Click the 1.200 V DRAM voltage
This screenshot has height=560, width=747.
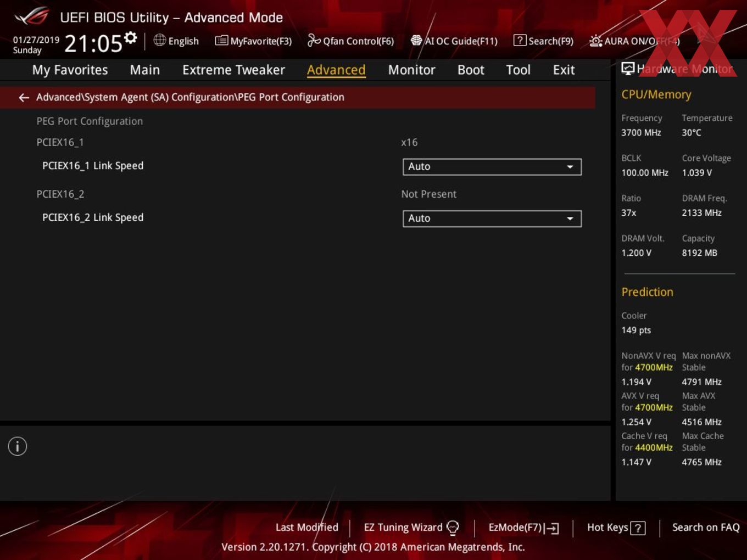tap(636, 253)
